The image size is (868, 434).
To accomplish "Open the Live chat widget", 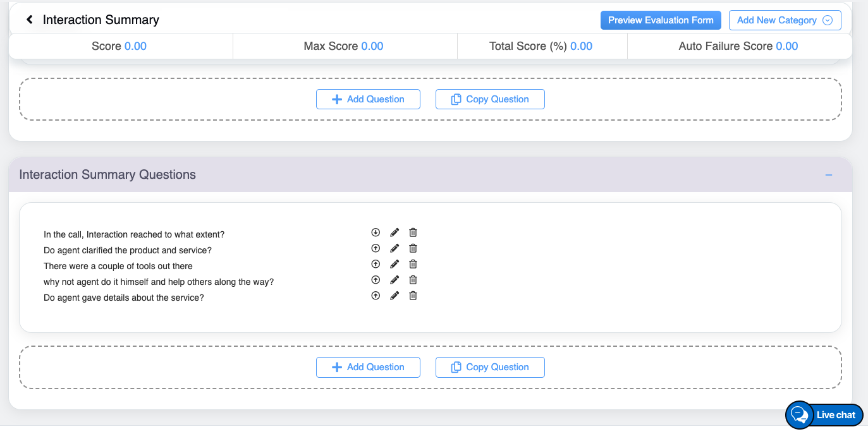I will 824,415.
